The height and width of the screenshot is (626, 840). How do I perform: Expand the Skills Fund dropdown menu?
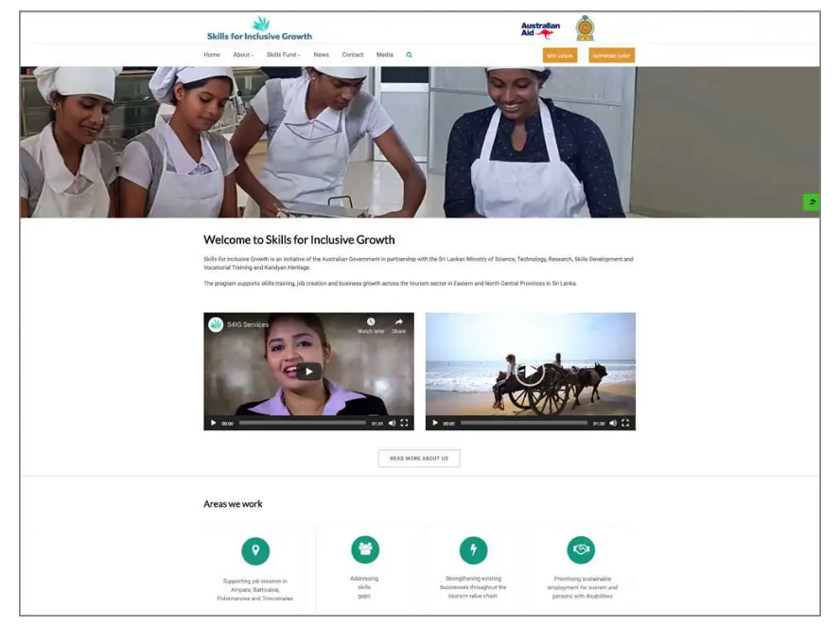point(284,55)
